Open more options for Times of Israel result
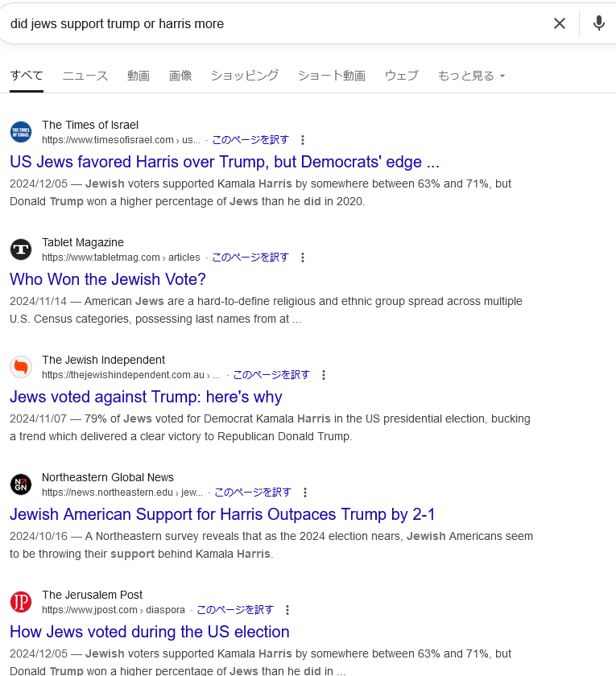 [303, 140]
